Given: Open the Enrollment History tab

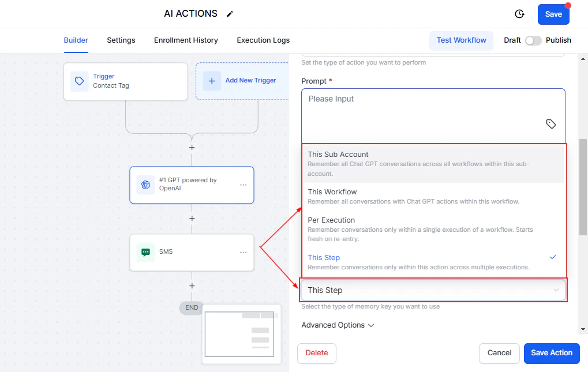Looking at the screenshot, I should [x=186, y=40].
